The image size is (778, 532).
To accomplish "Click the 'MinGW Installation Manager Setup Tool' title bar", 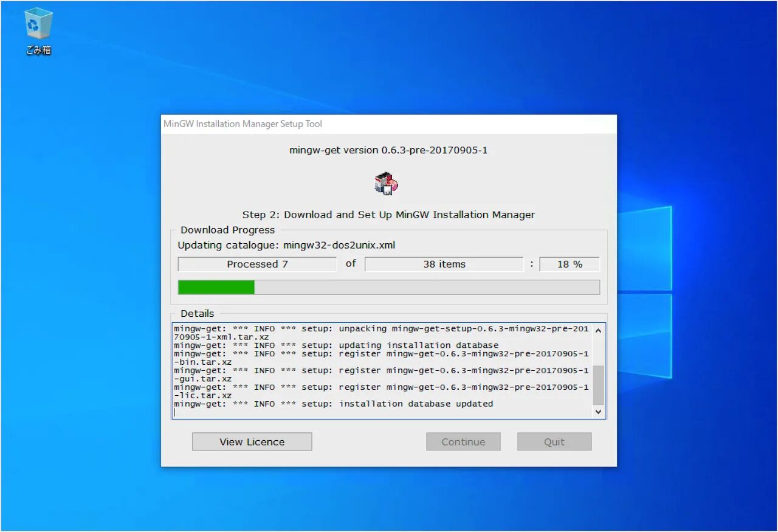I will [389, 124].
